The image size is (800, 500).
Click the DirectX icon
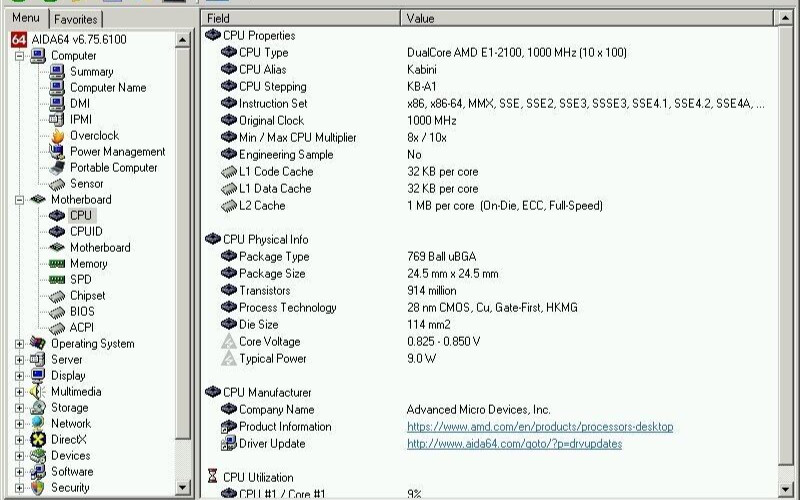tap(38, 439)
